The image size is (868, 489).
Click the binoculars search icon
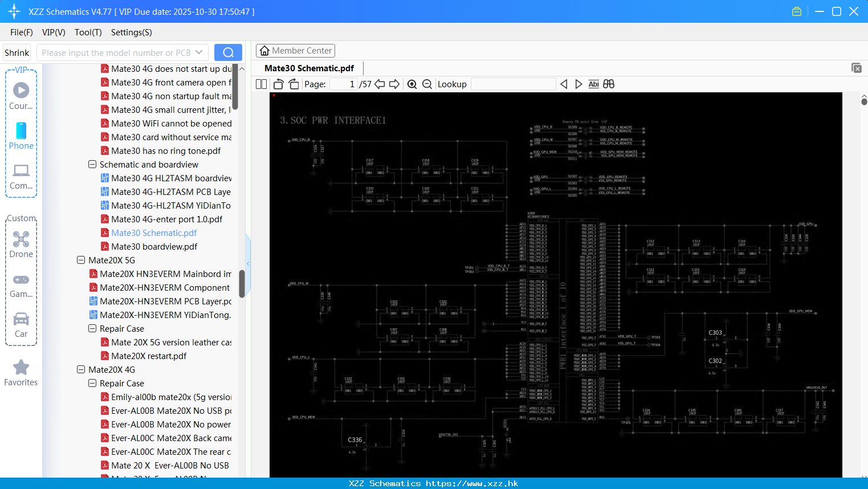[609, 84]
